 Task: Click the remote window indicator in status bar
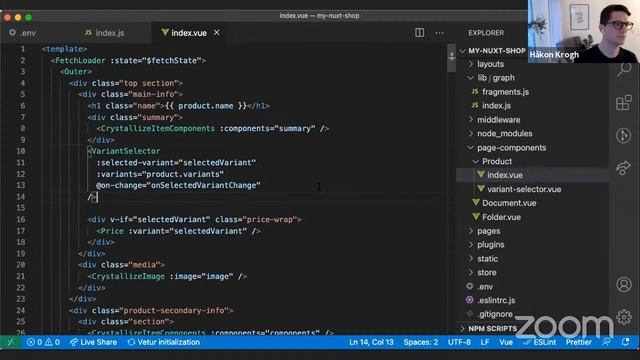click(11, 342)
